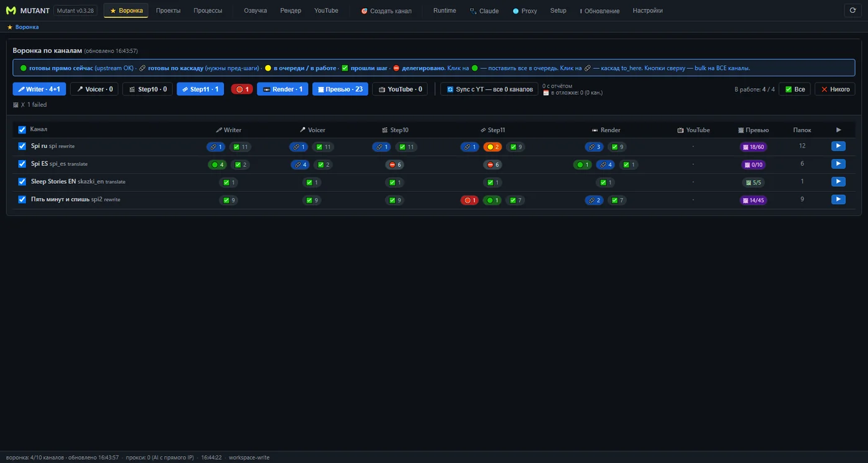Viewport: 868px width, 463px height.
Task: Click Spi ES Writer ready badge 4
Action: click(218, 165)
